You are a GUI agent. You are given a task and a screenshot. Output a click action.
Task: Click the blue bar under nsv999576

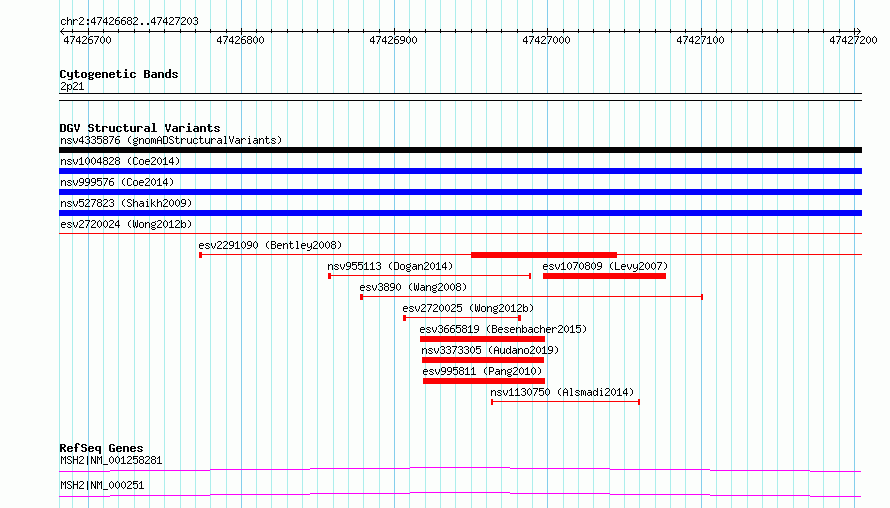460,192
